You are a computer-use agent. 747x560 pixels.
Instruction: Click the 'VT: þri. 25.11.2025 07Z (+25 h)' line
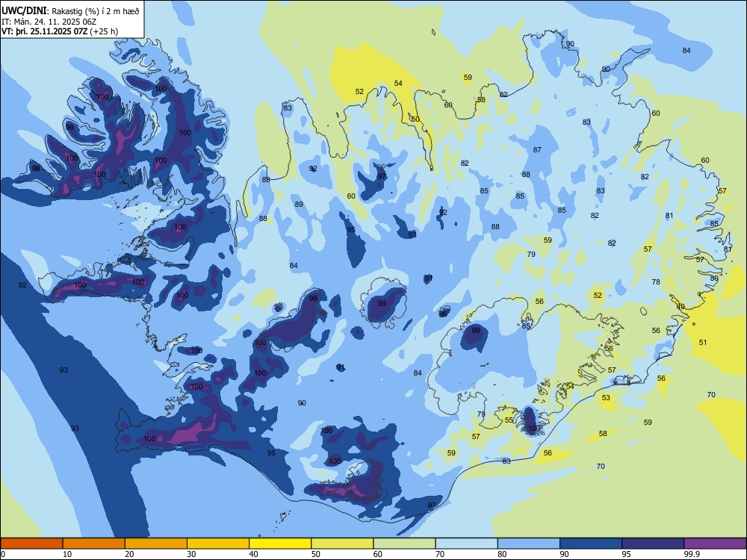point(60,31)
